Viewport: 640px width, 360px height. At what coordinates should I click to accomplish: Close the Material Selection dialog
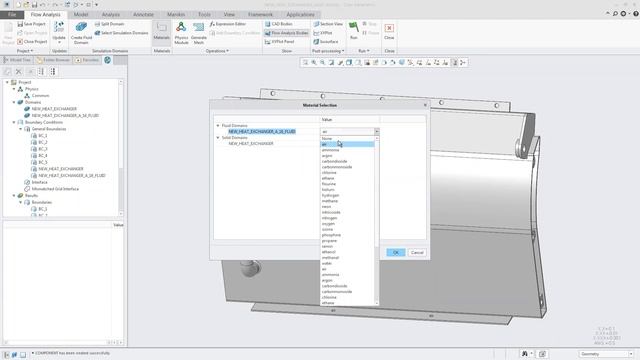(425, 105)
